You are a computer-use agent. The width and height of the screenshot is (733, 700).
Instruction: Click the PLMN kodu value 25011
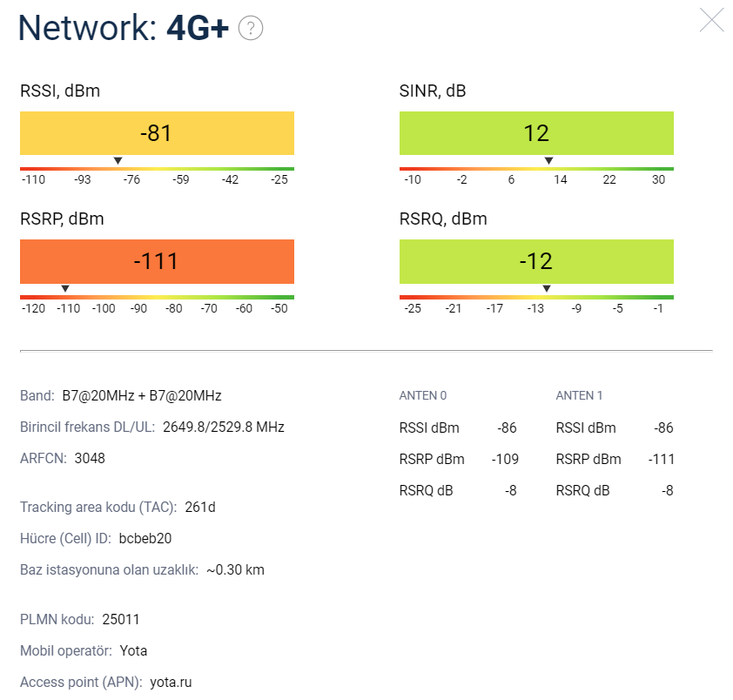click(x=121, y=619)
